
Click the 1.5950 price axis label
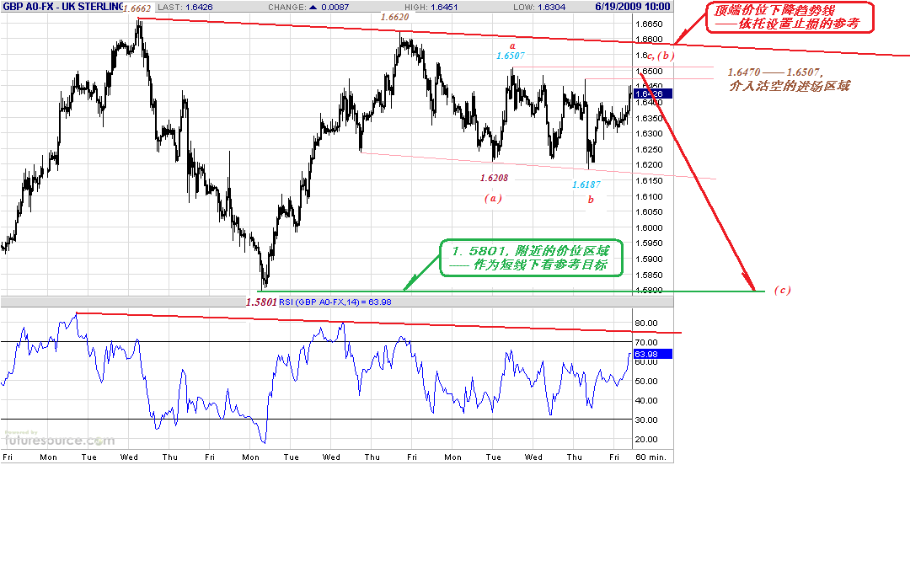click(x=649, y=243)
